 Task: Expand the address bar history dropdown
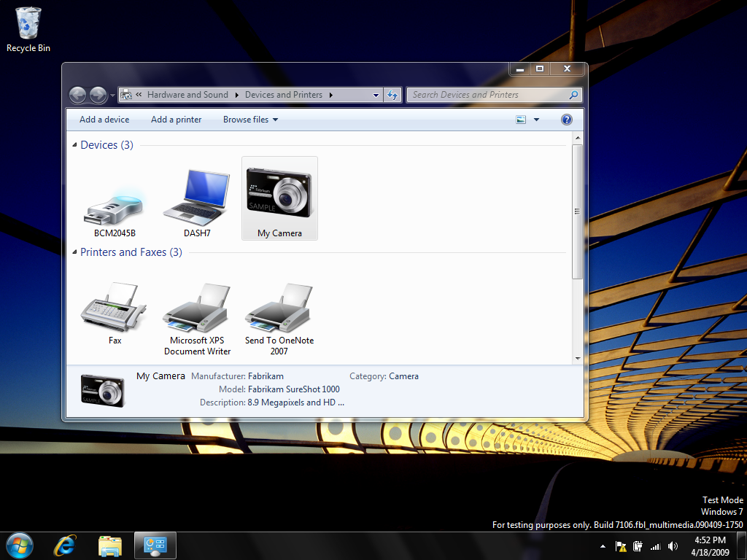point(376,95)
